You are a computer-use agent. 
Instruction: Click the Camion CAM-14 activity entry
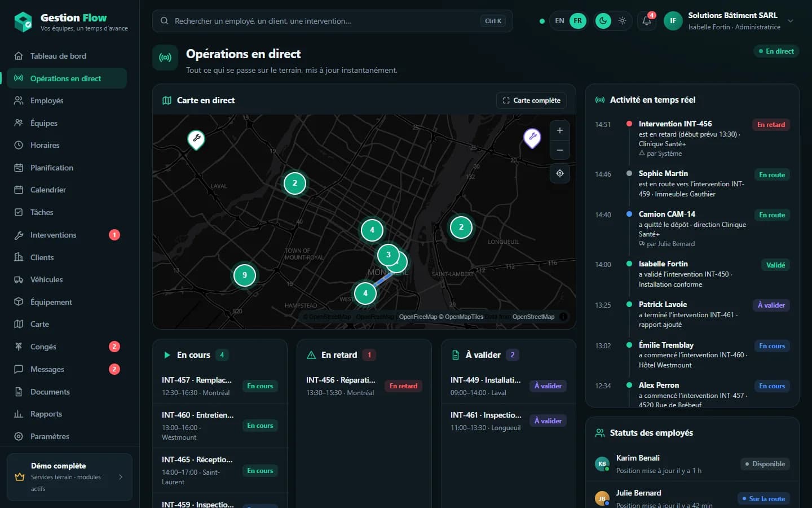tap(692, 229)
